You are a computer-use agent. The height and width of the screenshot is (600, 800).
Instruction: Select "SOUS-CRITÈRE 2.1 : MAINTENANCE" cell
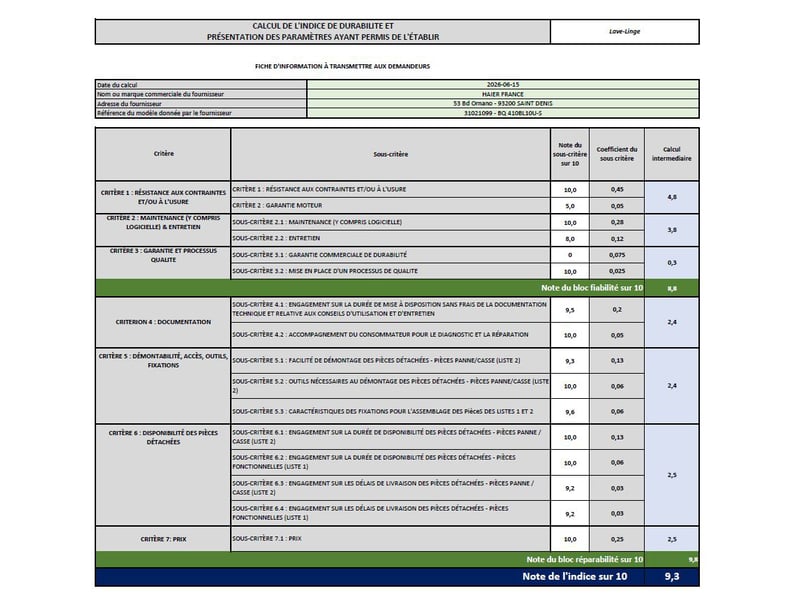tap(390, 222)
